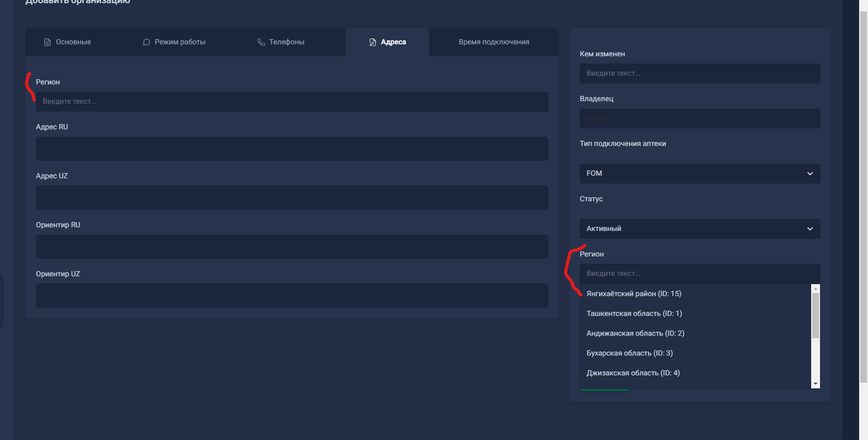
Task: Click the page vertical scrollbar on the right
Action: point(863,198)
